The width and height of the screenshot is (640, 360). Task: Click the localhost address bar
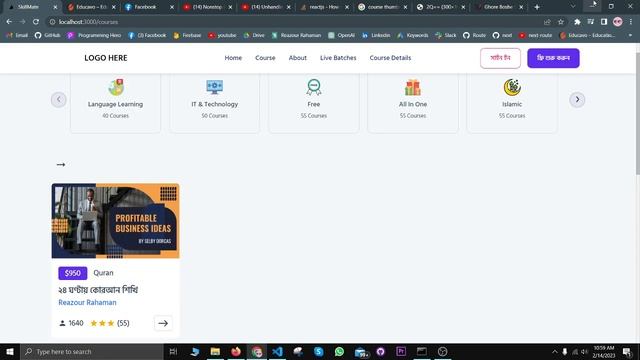point(294,22)
